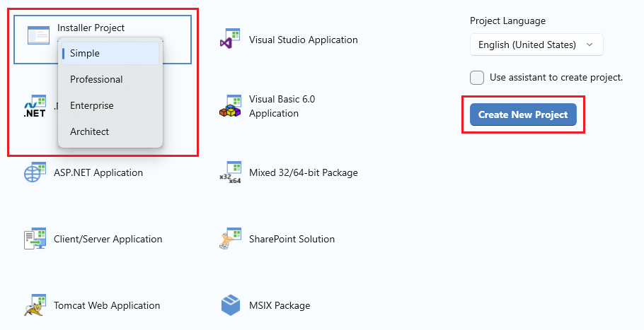The height and width of the screenshot is (330, 644).
Task: Choose the Simple edition option
Action: pyautogui.click(x=110, y=53)
